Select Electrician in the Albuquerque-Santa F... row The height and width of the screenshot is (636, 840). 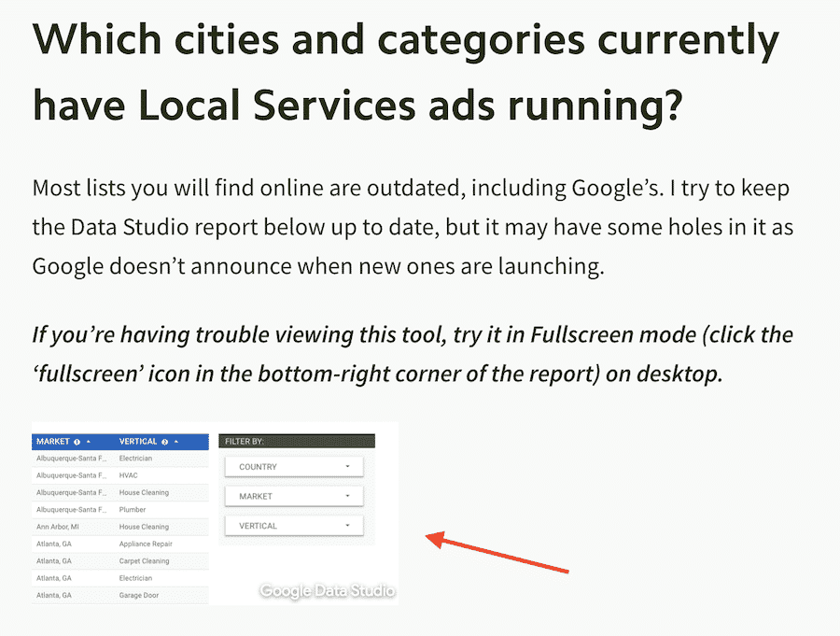pyautogui.click(x=135, y=458)
